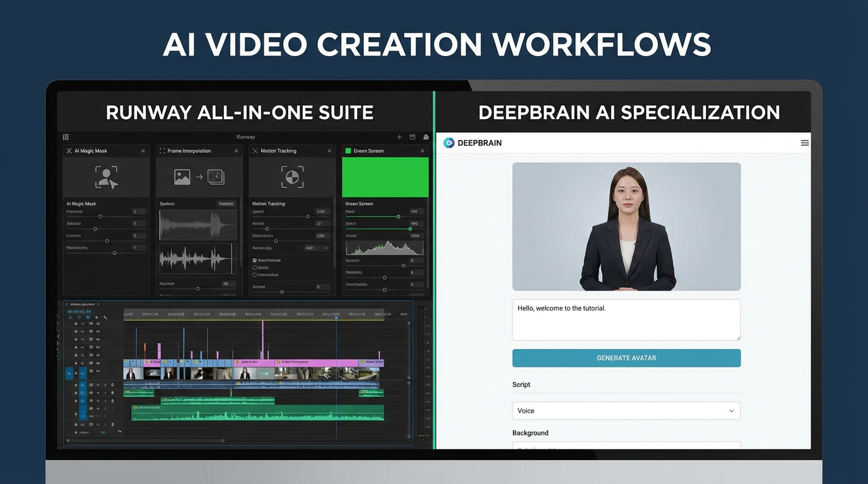The width and height of the screenshot is (868, 484).
Task: Toggle eye visibility on the topmost video track
Action: click(98, 323)
